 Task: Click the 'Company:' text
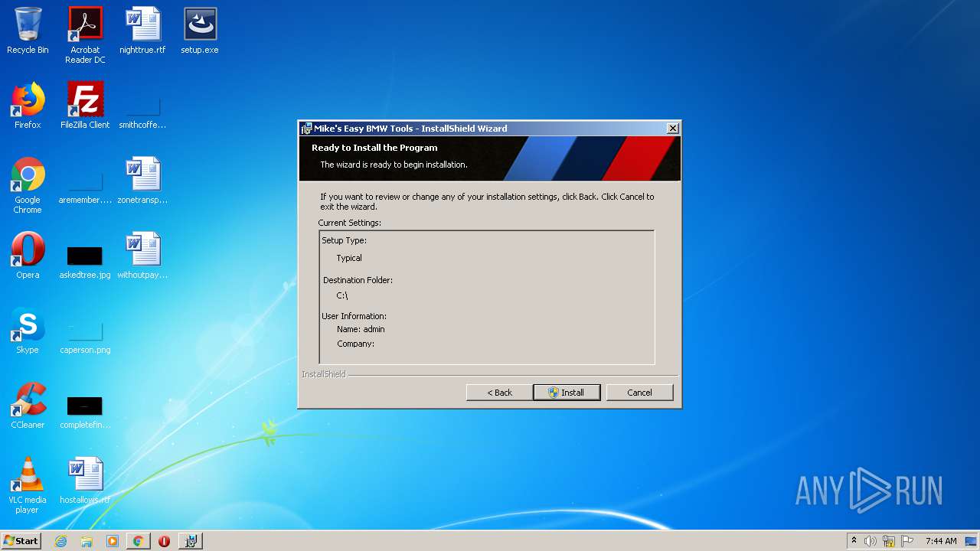[x=355, y=344]
